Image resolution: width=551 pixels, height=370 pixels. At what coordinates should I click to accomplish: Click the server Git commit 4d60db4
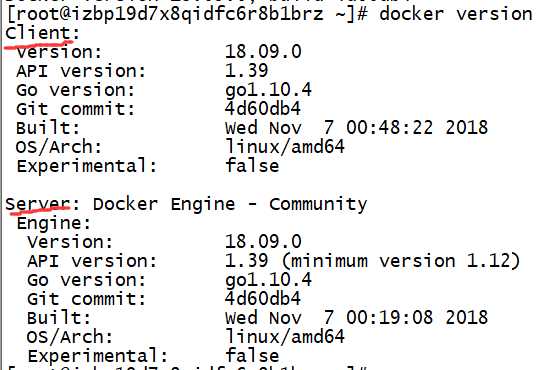263,299
